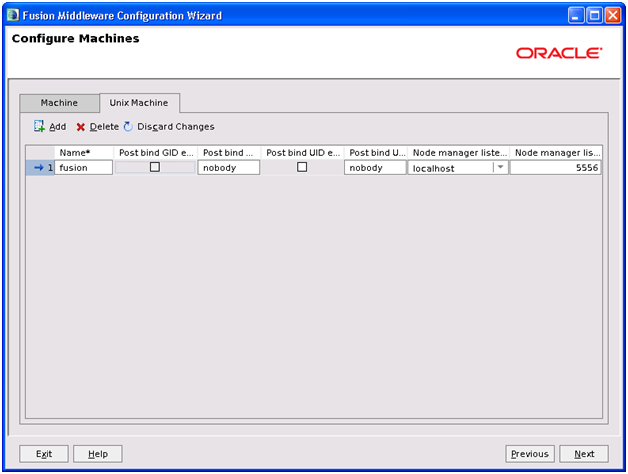Enable Post bind UID checkbox for fusion
The height and width of the screenshot is (474, 628).
[x=302, y=167]
